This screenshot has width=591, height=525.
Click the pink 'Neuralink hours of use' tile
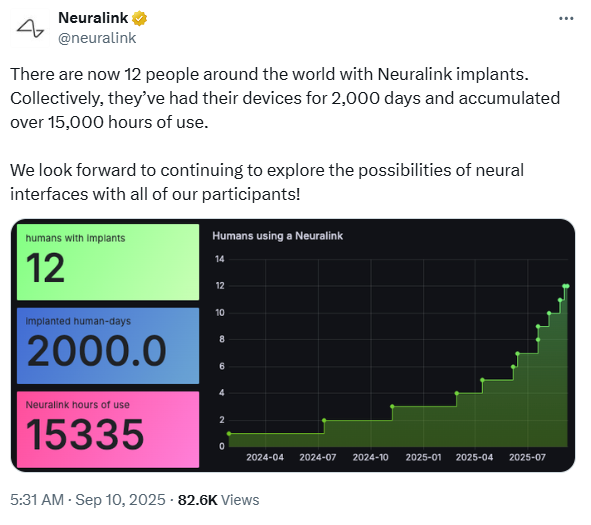click(x=108, y=430)
